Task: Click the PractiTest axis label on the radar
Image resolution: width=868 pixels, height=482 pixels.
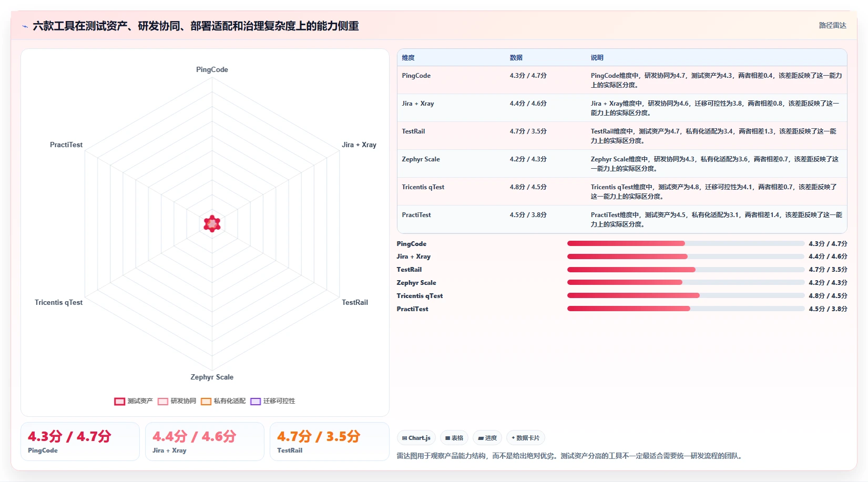Action: (x=66, y=145)
